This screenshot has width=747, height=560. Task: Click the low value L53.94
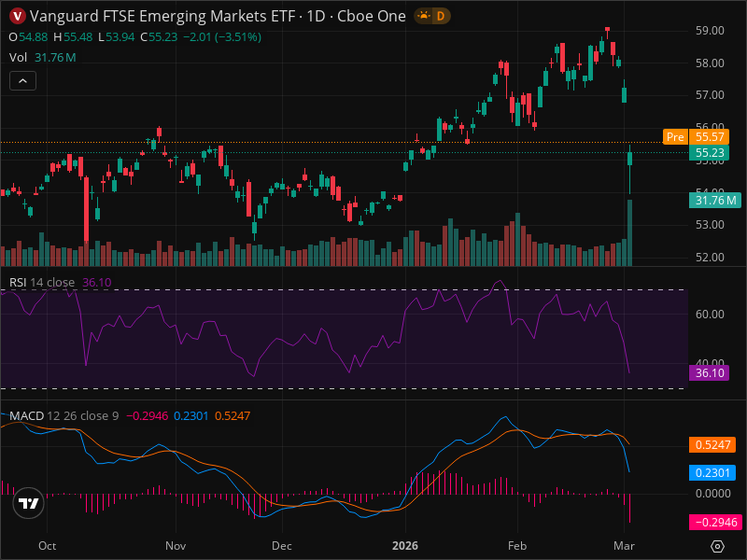tap(116, 37)
